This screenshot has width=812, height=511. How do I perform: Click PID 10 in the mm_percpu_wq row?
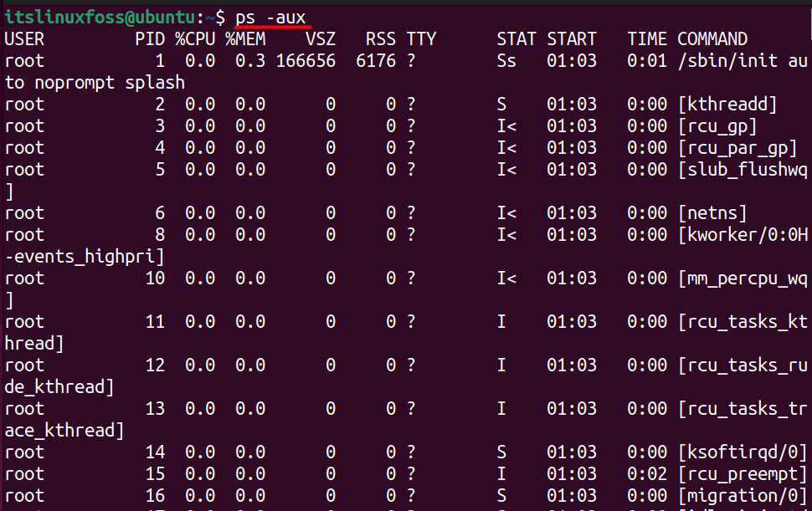pos(155,278)
